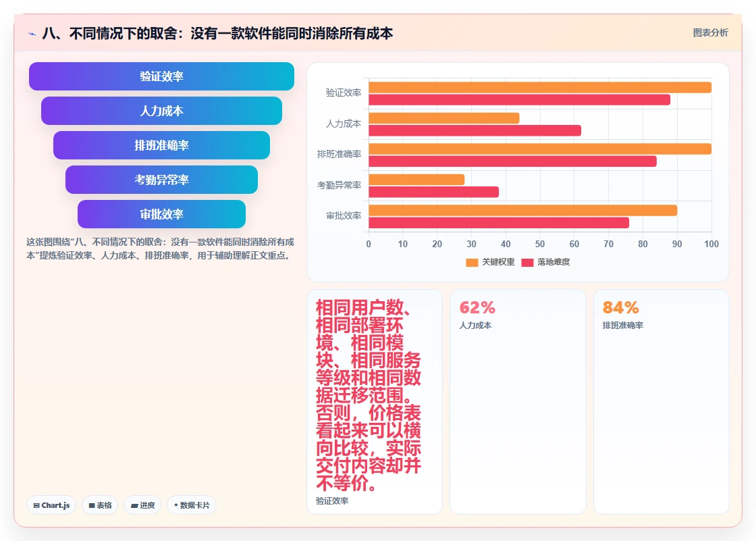
Task: Click the main heading 八、不同情况下的取舍
Action: point(217,33)
